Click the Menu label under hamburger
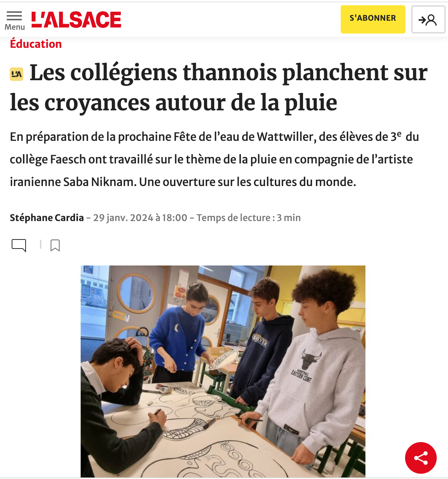Screen dimensions: 448x479 [15, 27]
